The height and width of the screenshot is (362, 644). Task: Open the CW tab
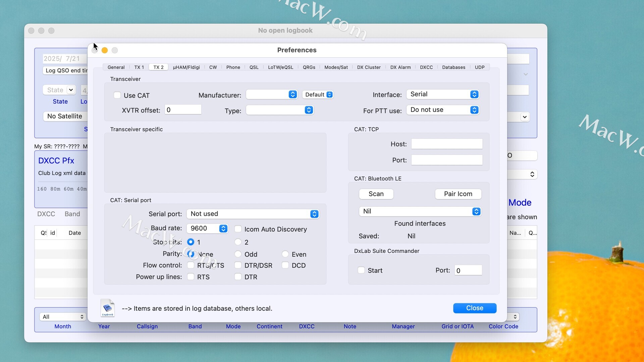coord(213,67)
